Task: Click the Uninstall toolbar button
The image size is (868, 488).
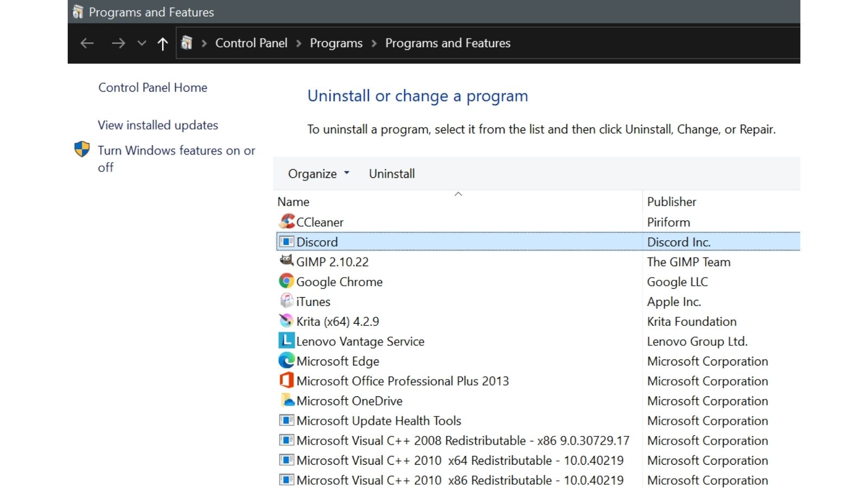Action: point(392,174)
